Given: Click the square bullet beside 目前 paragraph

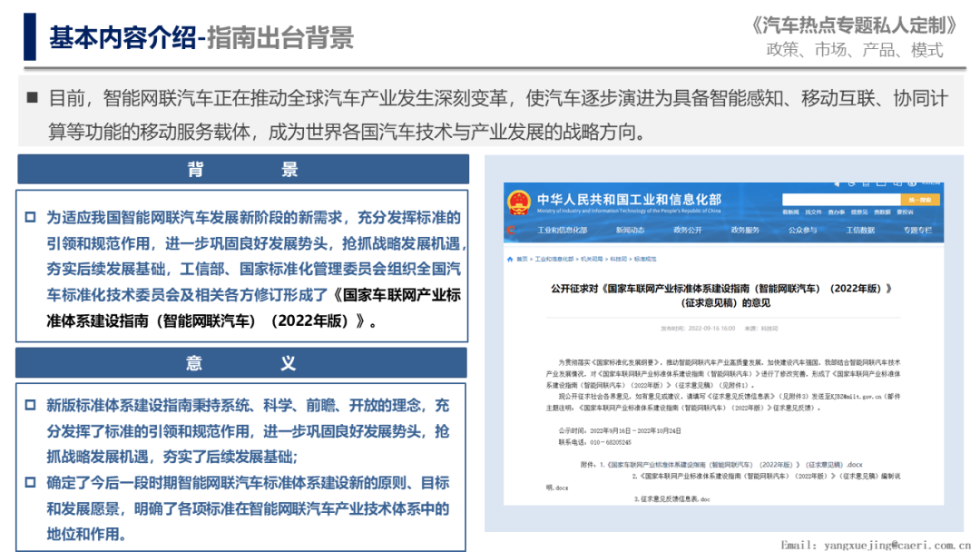Looking at the screenshot, I should [x=34, y=99].
